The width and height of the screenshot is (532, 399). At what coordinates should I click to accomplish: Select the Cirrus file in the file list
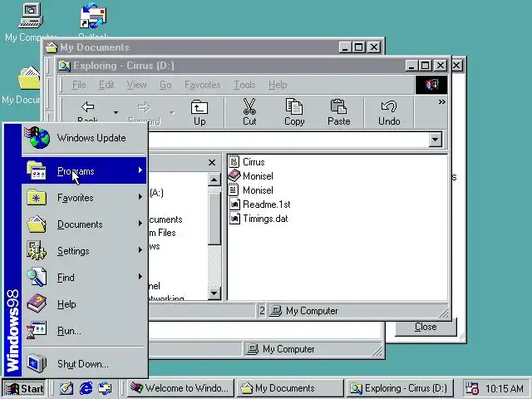coord(247,162)
